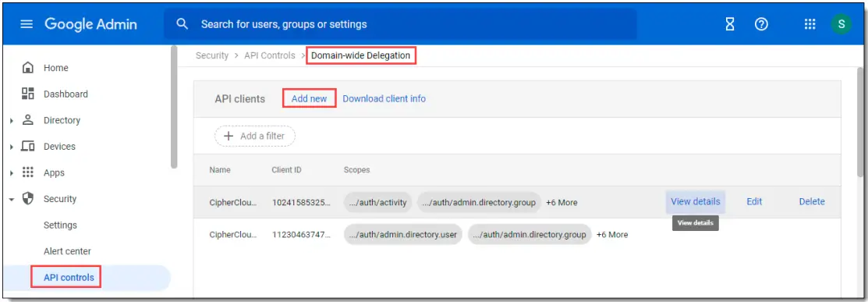Open Apps in sidebar
Image resolution: width=868 pixels, height=302 pixels.
click(55, 173)
